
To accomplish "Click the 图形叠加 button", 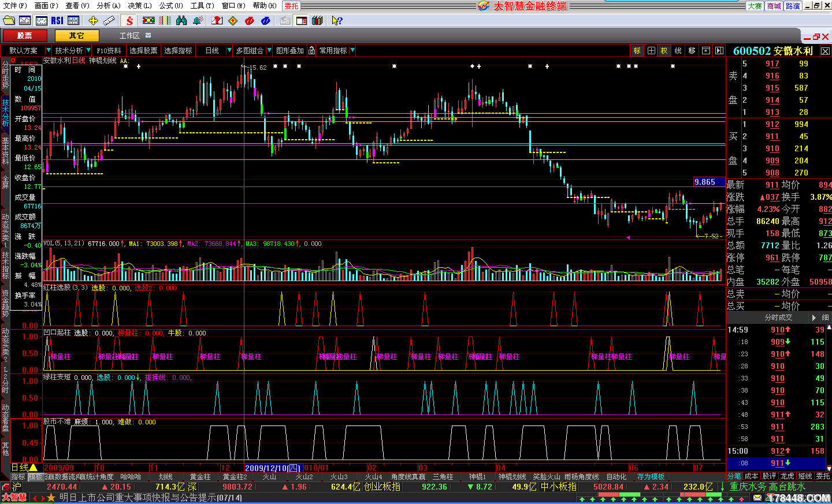I will (x=290, y=51).
